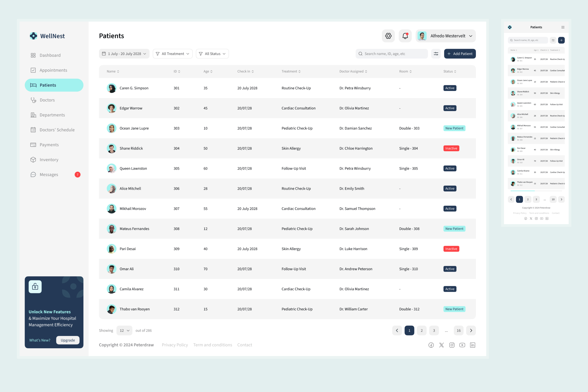
Task: Click the Add Patient button
Action: click(x=460, y=54)
